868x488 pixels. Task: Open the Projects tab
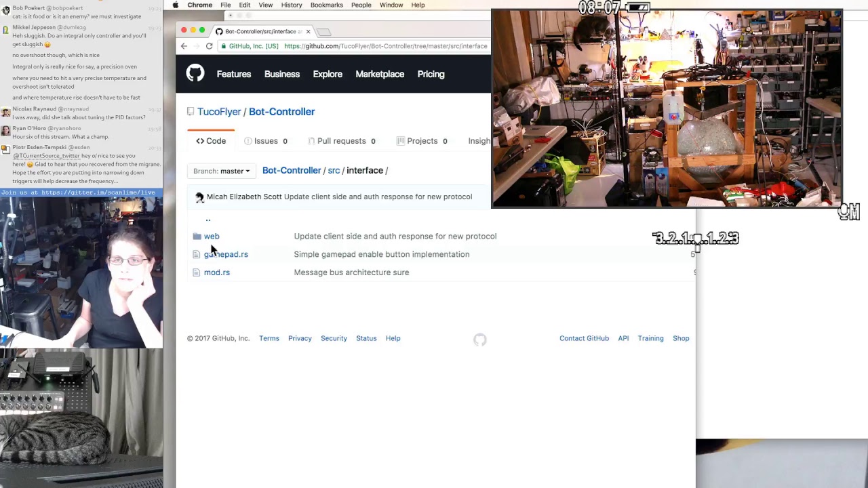(x=422, y=141)
